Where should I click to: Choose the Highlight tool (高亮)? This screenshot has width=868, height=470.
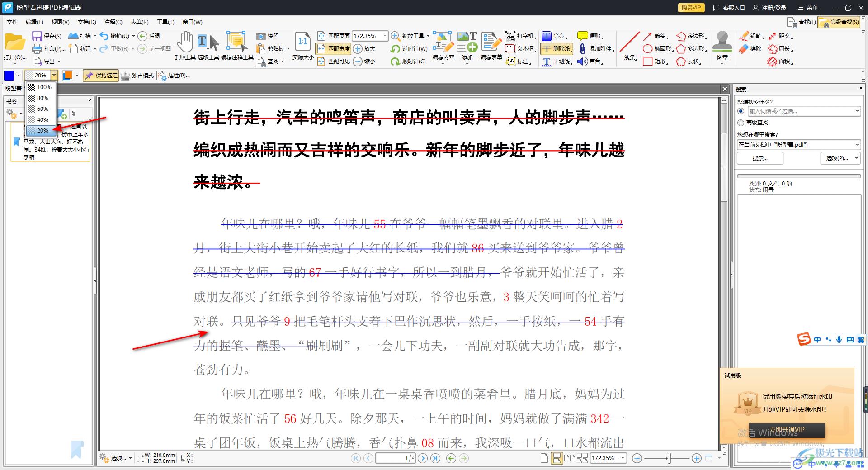(x=554, y=36)
